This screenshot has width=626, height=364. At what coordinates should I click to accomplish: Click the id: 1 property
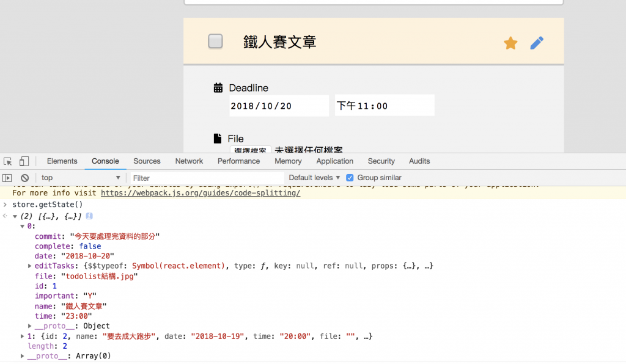(46, 286)
